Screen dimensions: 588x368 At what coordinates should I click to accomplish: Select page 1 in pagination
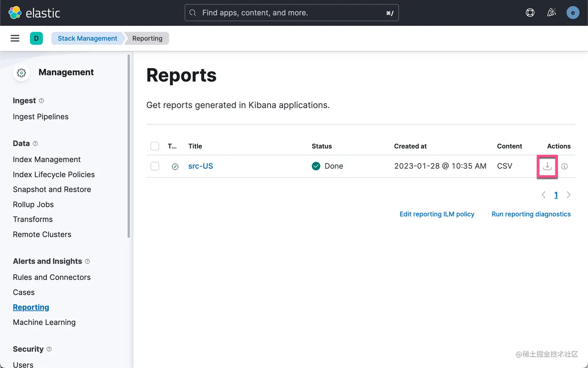tap(556, 195)
